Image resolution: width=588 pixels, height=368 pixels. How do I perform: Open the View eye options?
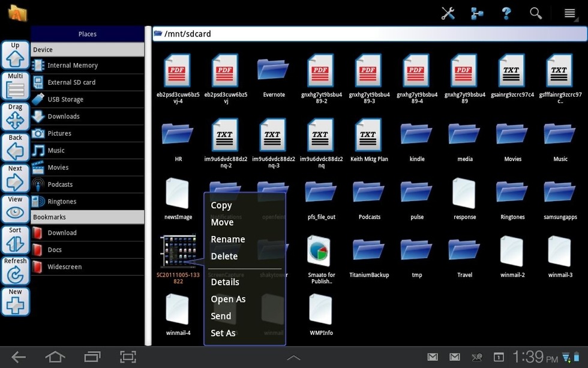click(15, 209)
